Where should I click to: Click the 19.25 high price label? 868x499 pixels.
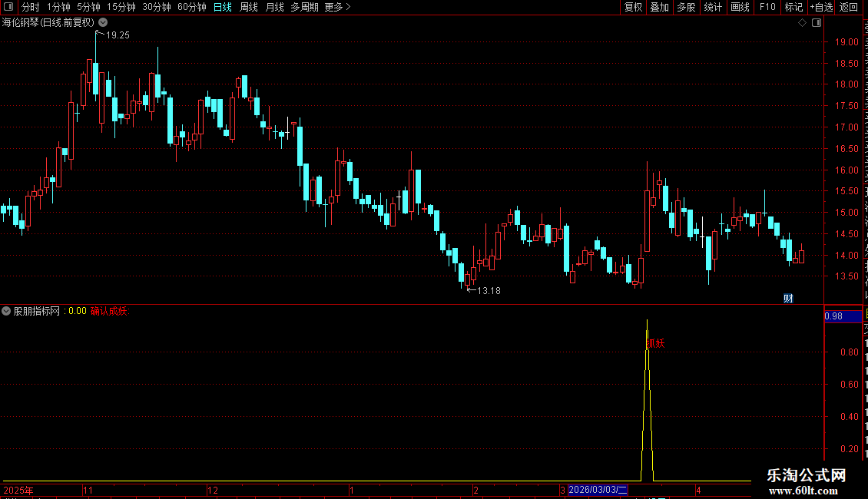118,35
